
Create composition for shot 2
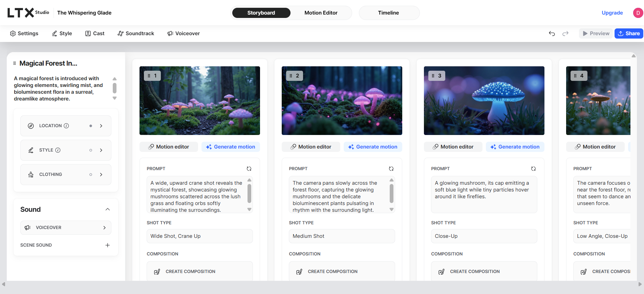[342, 271]
